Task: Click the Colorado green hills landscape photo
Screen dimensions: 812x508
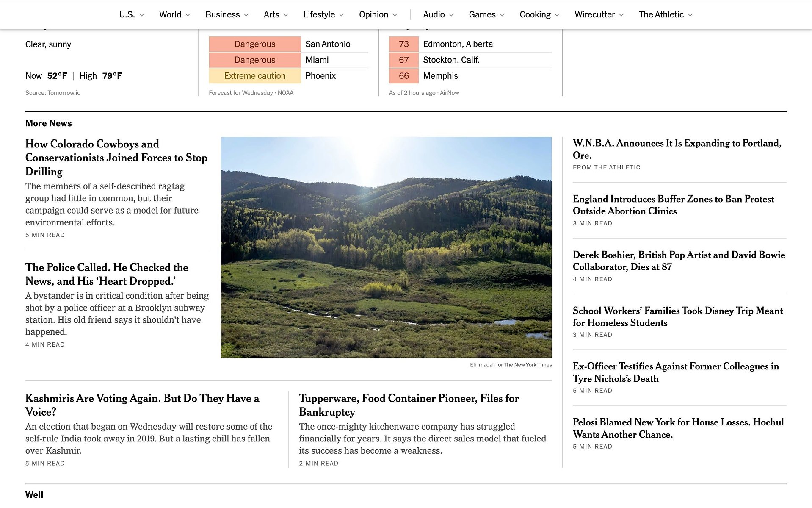Action: [x=386, y=247]
